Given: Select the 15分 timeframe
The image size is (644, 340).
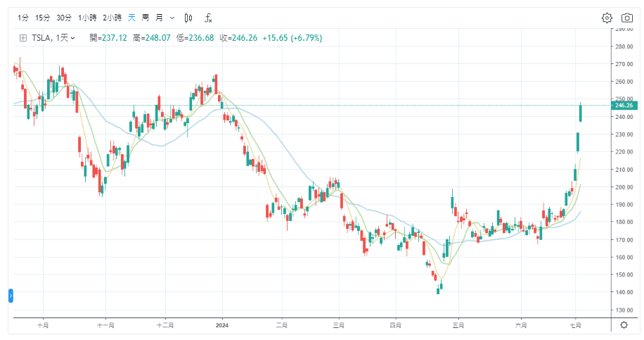Looking at the screenshot, I should coord(43,18).
